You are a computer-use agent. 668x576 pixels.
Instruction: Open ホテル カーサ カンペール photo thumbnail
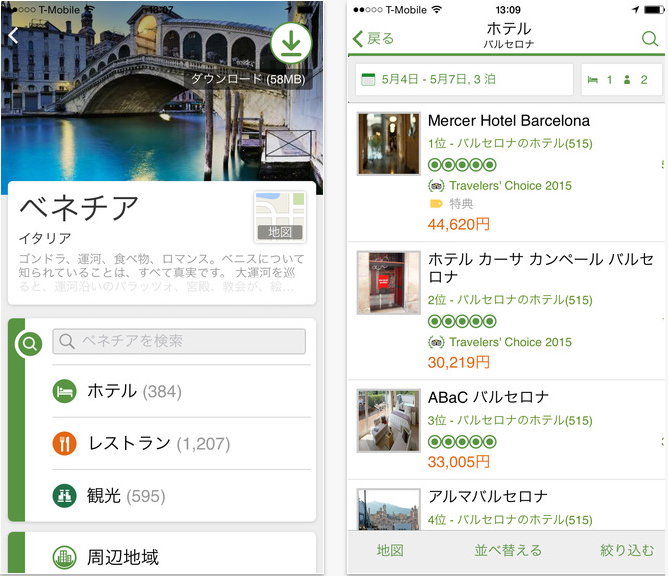tap(389, 282)
